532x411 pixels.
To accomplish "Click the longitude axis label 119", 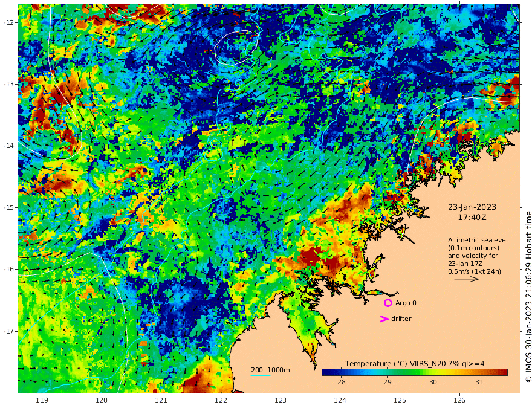I will 42,400.
